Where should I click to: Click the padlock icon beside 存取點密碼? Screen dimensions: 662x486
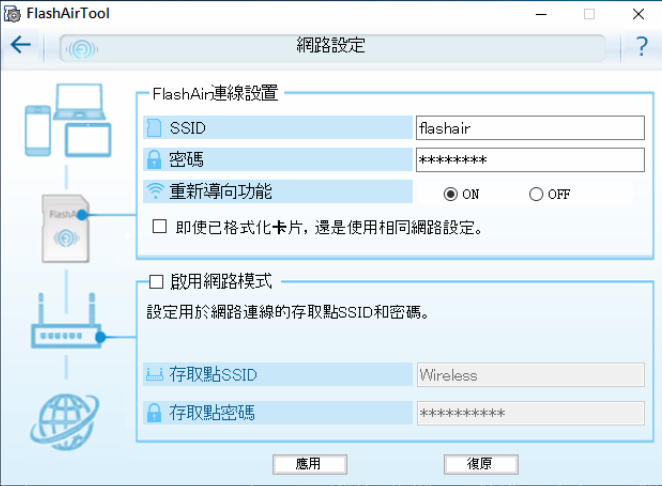154,413
